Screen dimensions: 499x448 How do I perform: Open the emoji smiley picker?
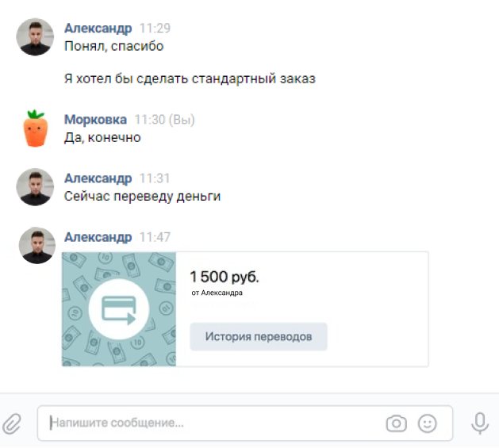point(427,423)
